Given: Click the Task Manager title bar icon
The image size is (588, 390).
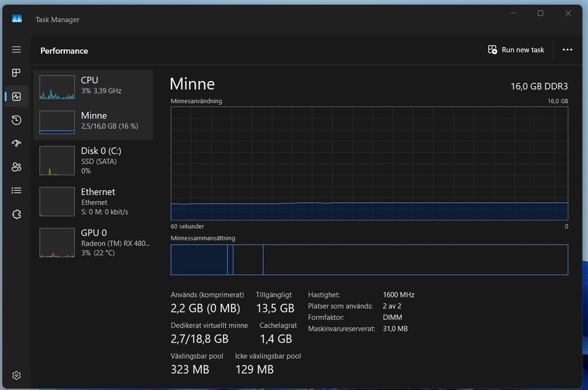Looking at the screenshot, I should tap(17, 19).
